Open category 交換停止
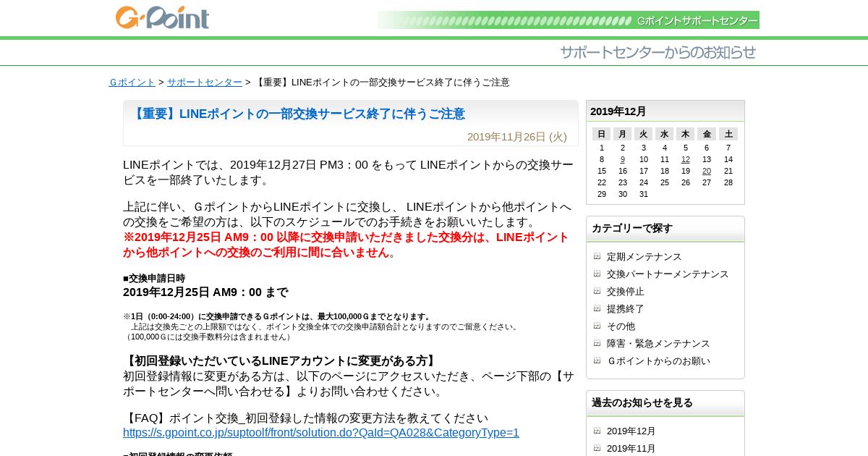Screen dimensions: 868x456 626,292
